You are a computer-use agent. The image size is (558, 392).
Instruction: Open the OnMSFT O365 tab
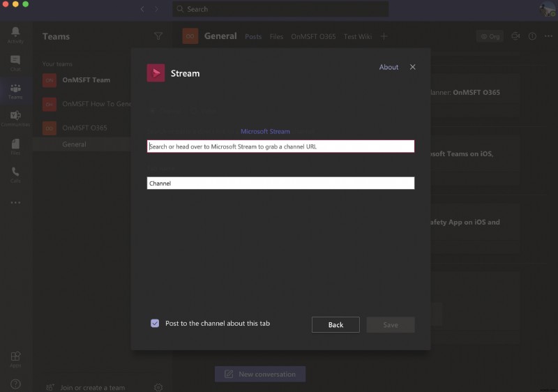[x=313, y=37]
